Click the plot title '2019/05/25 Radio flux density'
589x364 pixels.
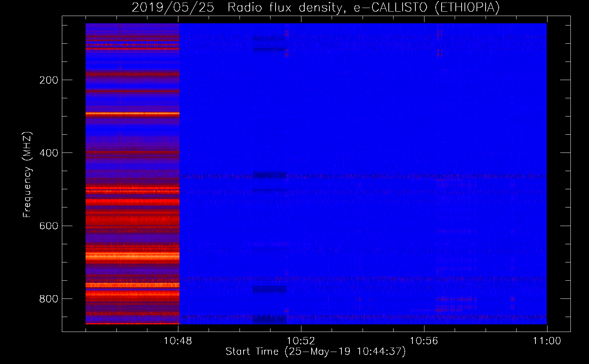(x=316, y=8)
